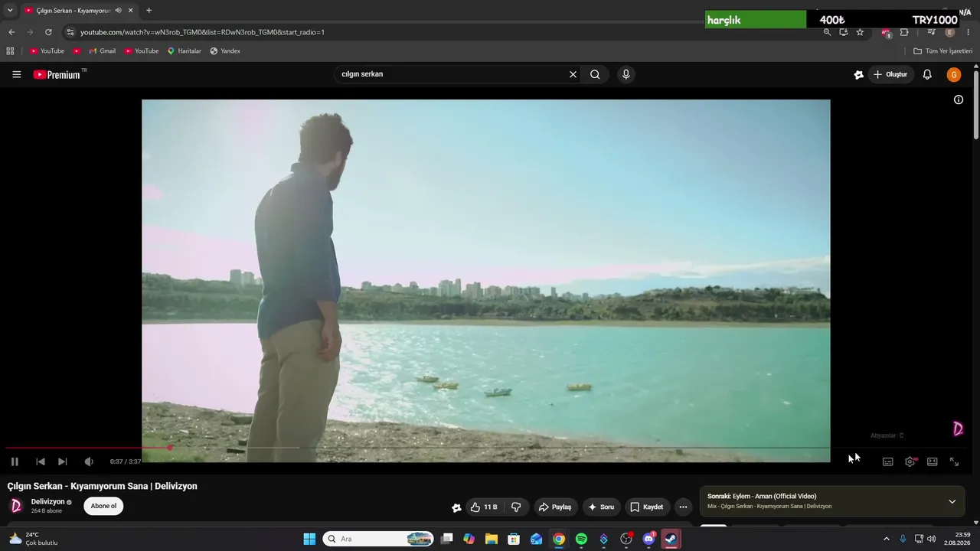The height and width of the screenshot is (551, 980).
Task: Open the taskbar volume control
Action: (932, 539)
